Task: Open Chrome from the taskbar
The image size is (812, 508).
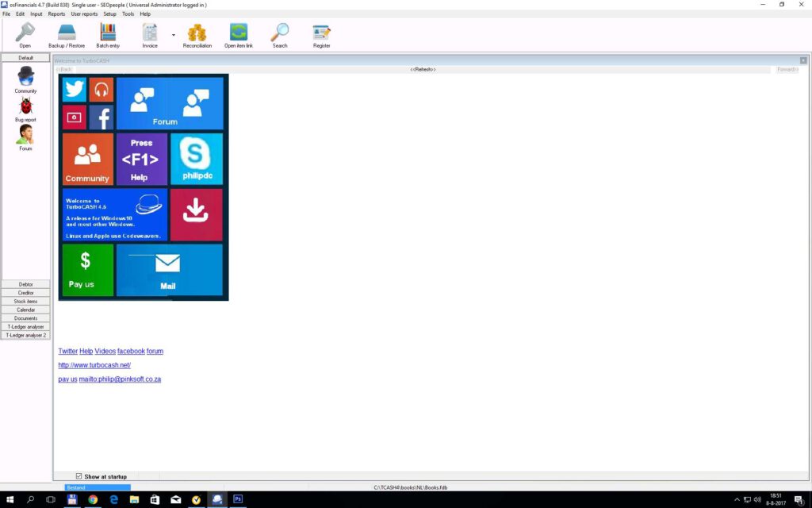Action: [x=93, y=500]
